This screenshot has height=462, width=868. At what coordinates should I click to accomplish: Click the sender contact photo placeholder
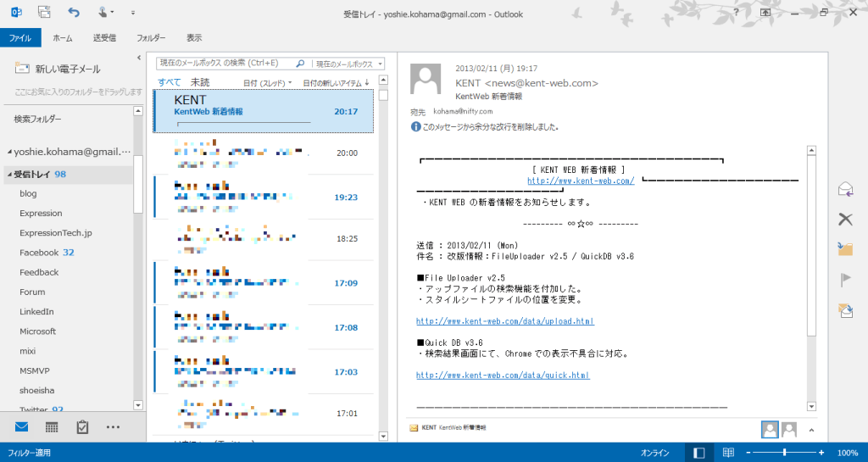(x=426, y=79)
